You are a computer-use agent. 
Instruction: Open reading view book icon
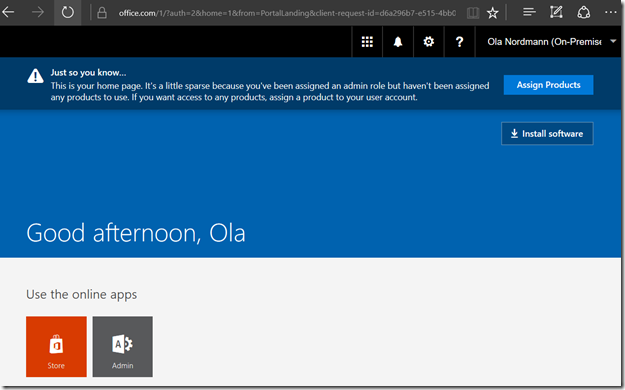[x=473, y=13]
